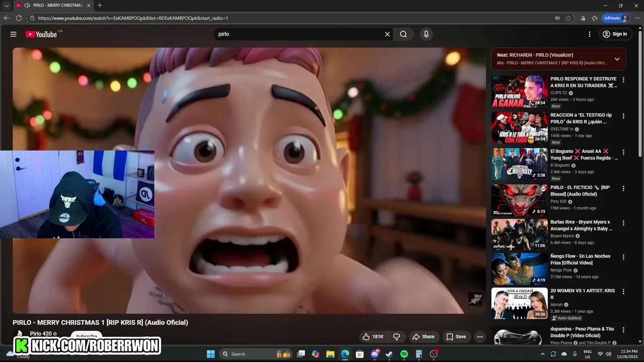Open the taskbar volume control
The image size is (644, 362).
609,354
